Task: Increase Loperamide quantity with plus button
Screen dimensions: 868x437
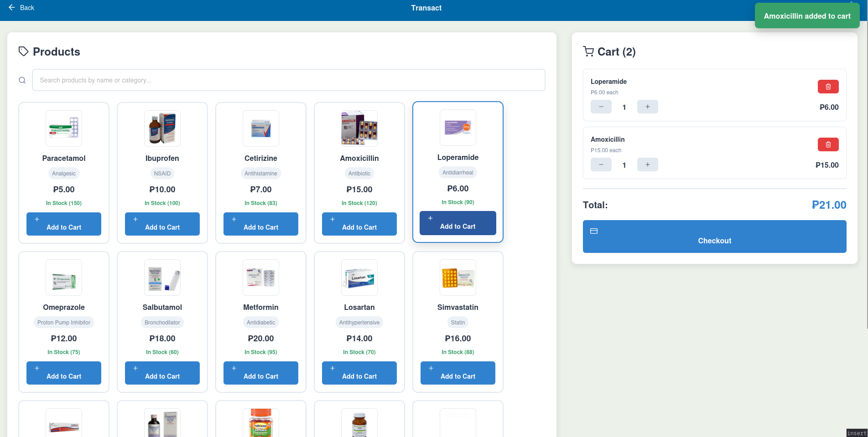Action: click(647, 107)
